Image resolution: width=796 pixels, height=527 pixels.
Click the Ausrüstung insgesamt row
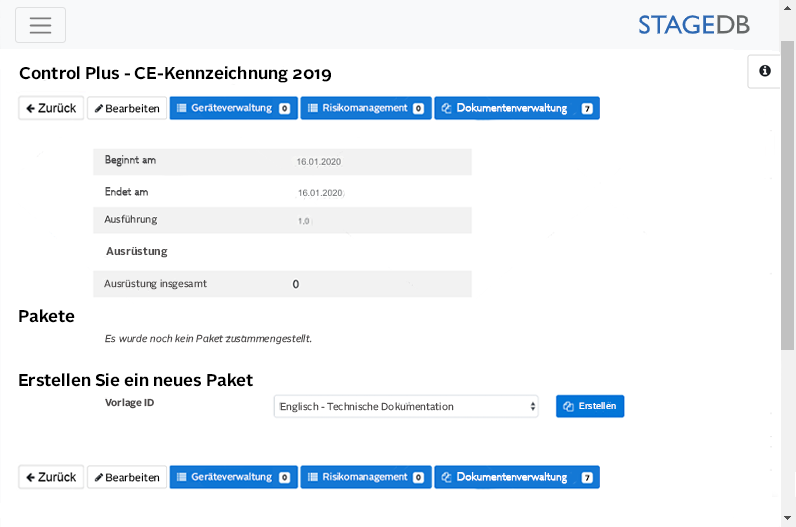tap(282, 284)
